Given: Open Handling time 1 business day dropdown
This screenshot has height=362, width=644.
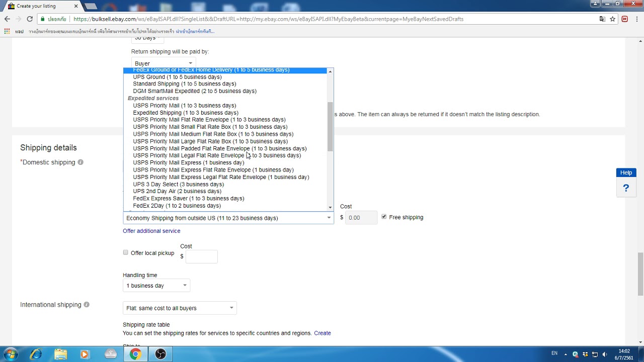Looking at the screenshot, I should point(156,286).
